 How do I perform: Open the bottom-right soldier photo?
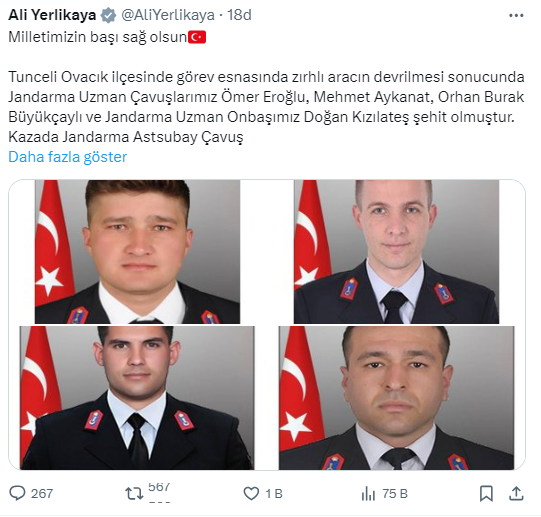pyautogui.click(x=396, y=398)
